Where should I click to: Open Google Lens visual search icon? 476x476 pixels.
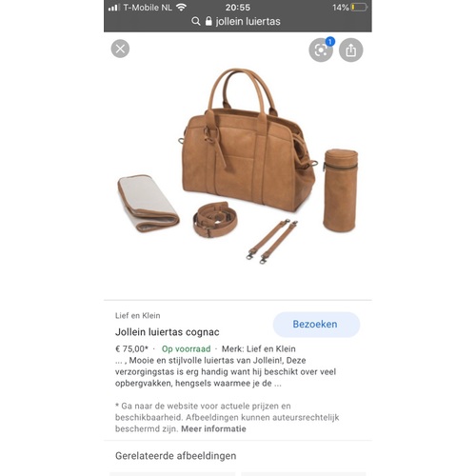[321, 50]
